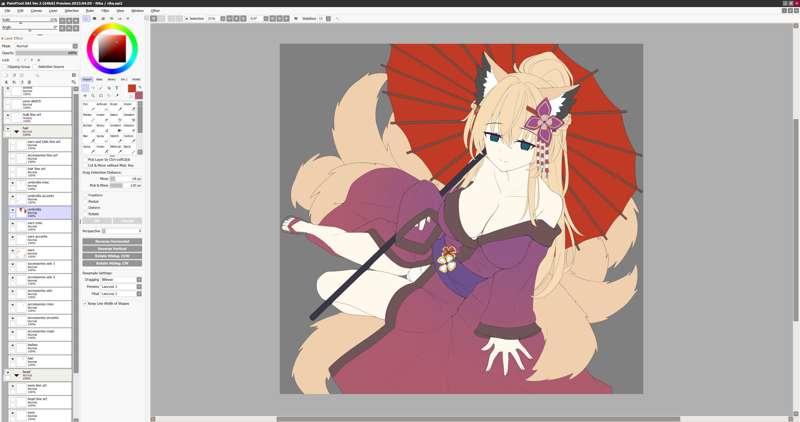The height and width of the screenshot is (422, 800).
Task: Enable 'Pick Layer by Ctrl+Shift+LB' checkbox
Action: tap(85, 160)
